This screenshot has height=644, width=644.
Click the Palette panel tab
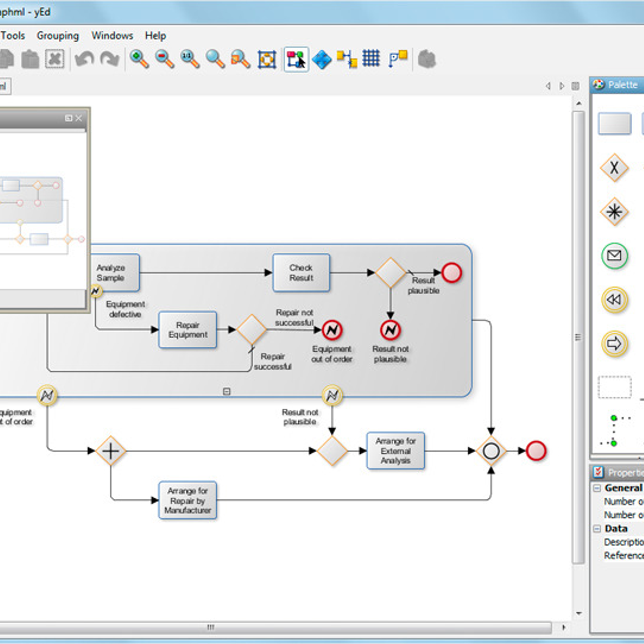pyautogui.click(x=618, y=85)
